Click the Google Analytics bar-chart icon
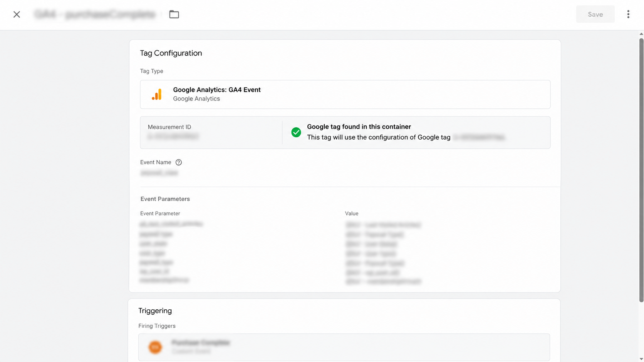The width and height of the screenshot is (644, 362). [x=157, y=94]
